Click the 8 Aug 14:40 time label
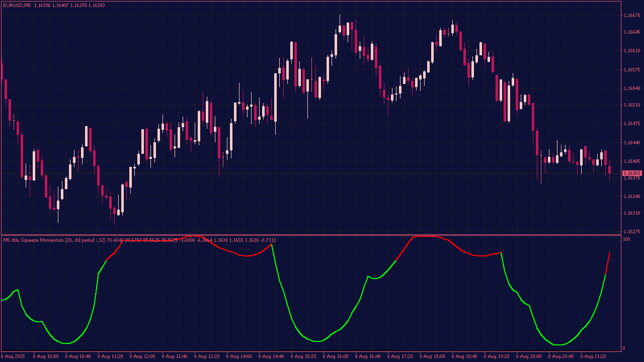644x362 pixels. 271,356
